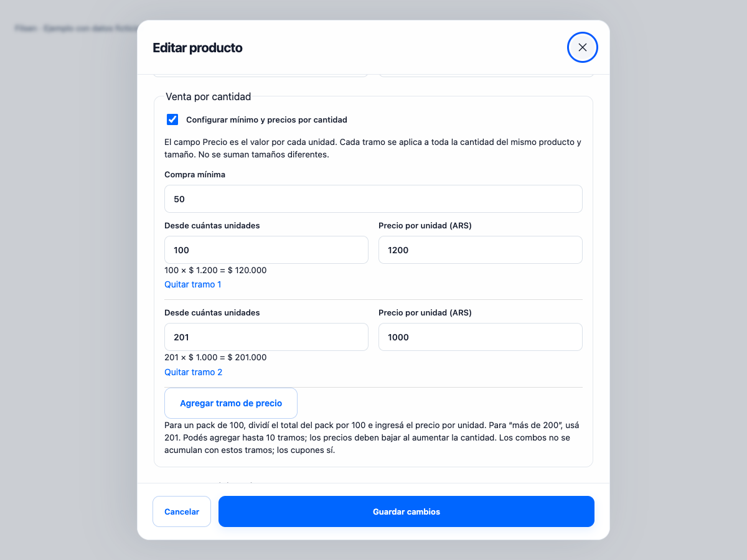Viewport: 747px width, 560px height.
Task: Click the price field containing 1000
Action: (481, 337)
